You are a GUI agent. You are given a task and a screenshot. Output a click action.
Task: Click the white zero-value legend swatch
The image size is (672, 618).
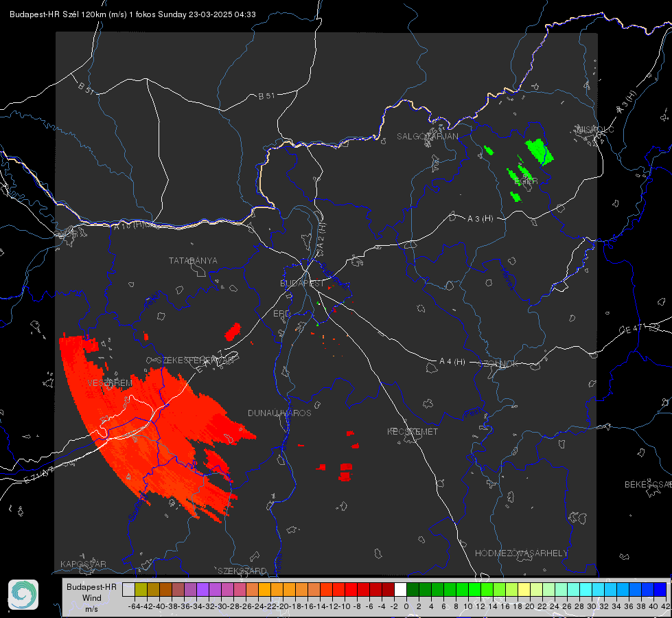[400, 589]
